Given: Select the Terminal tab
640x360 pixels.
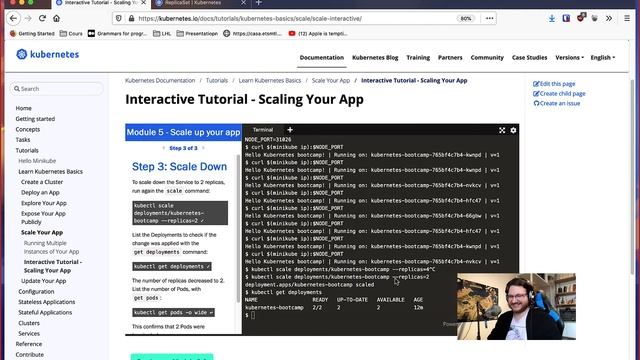Looking at the screenshot, I should pyautogui.click(x=263, y=130).
